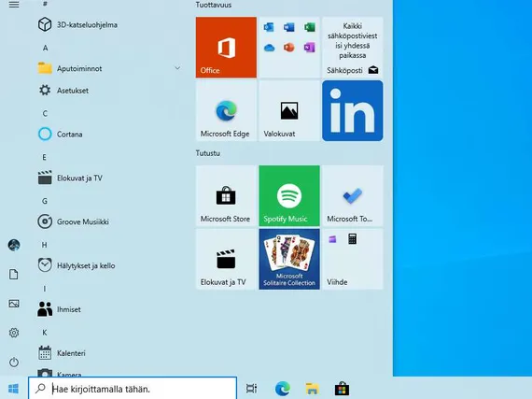Open Task View on the taskbar
Image resolution: width=532 pixels, height=399 pixels.
252,389
